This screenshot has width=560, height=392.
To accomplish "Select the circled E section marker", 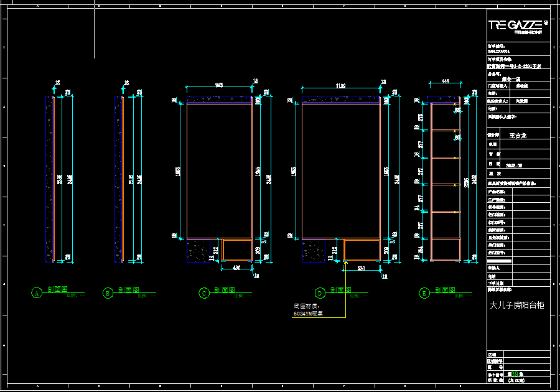I will (424, 294).
